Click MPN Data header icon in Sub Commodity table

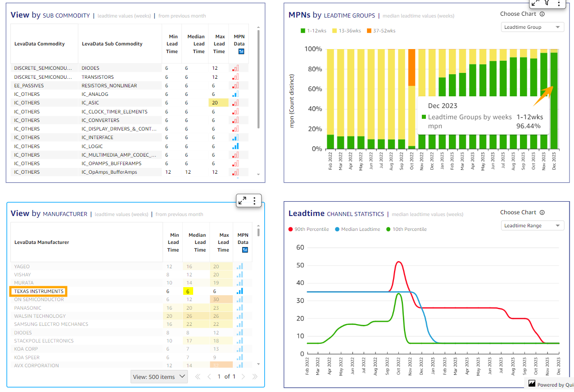[x=241, y=52]
